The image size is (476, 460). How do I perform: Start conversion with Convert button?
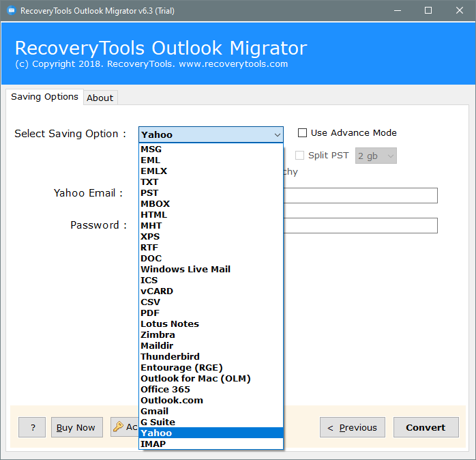point(426,427)
